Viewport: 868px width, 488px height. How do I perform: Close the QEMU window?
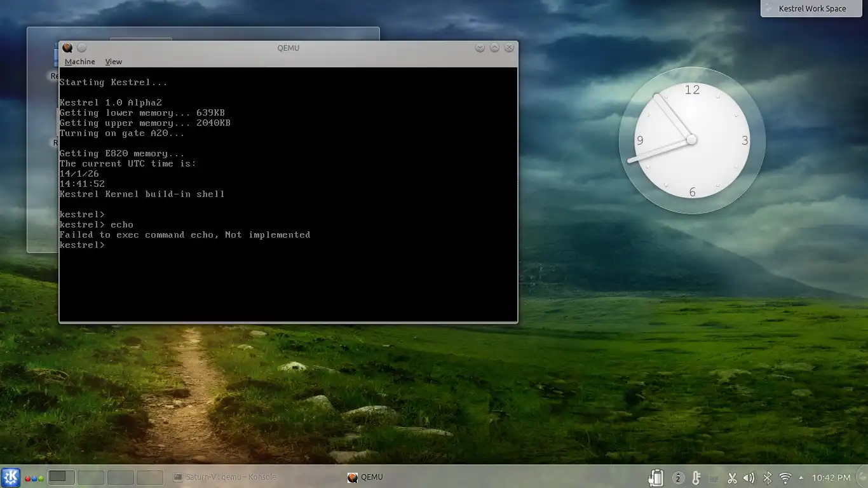coord(508,48)
